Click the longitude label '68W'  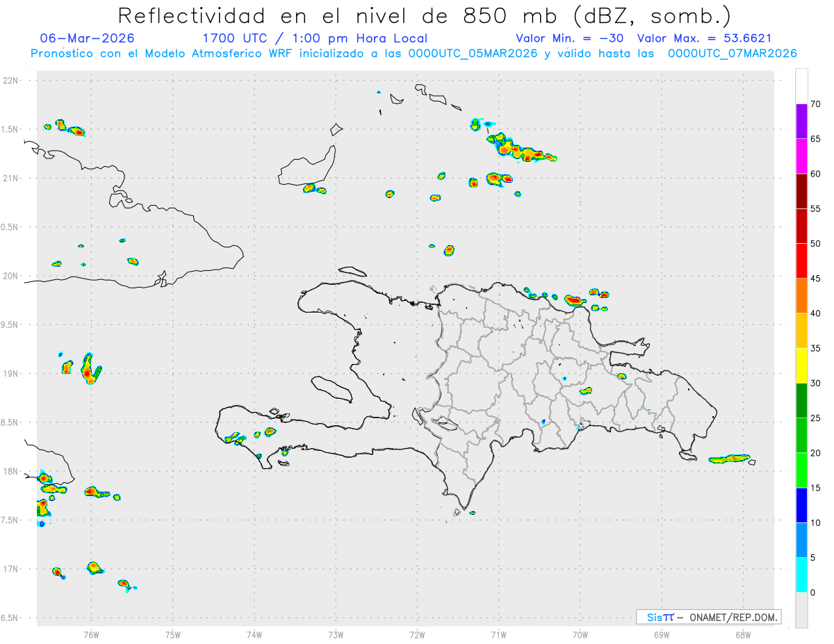coord(743,634)
